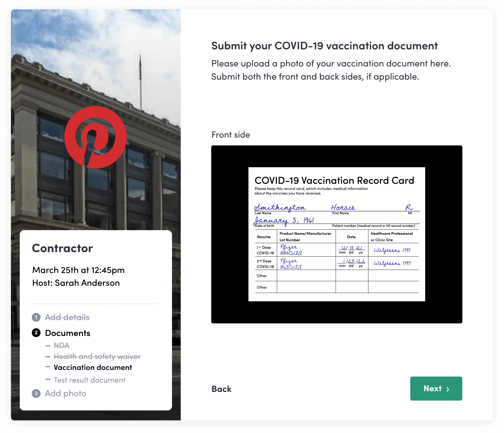Image resolution: width=504 pixels, height=433 pixels.
Task: Open Health and safety waiver item
Action: [x=97, y=357]
